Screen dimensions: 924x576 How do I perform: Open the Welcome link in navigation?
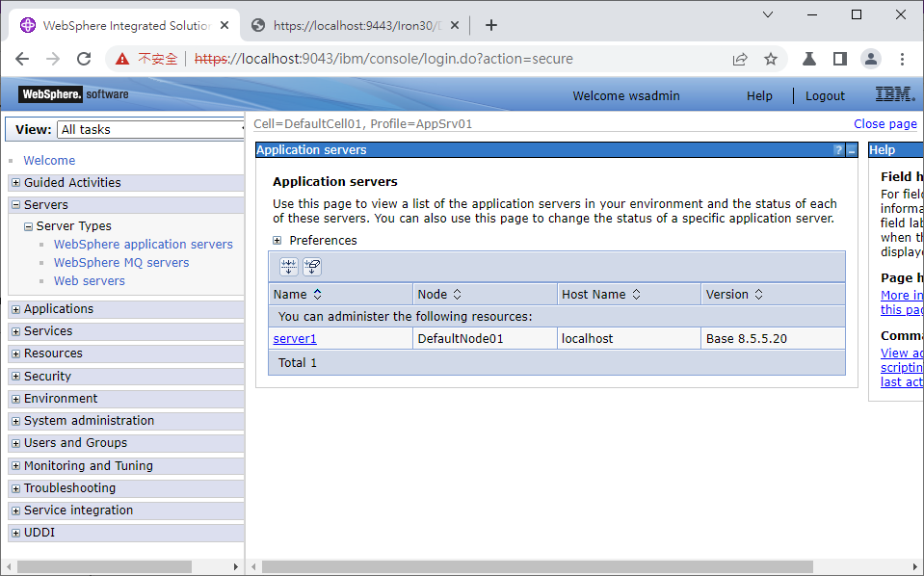(x=49, y=160)
